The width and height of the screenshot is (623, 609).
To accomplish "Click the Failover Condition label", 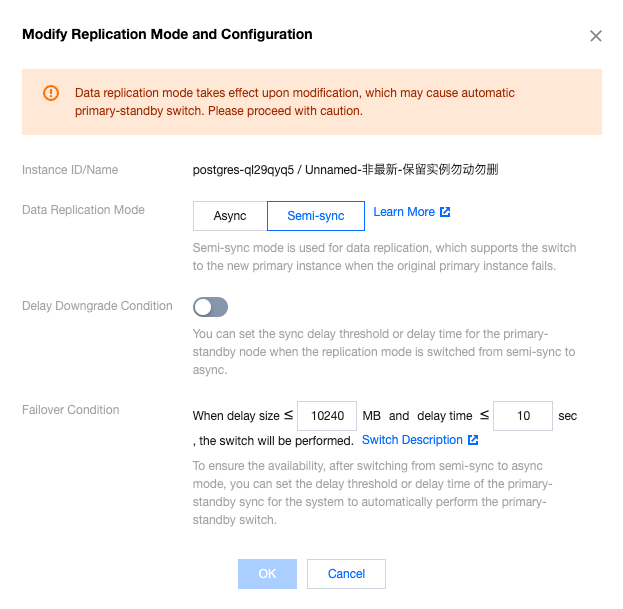I will coord(71,410).
